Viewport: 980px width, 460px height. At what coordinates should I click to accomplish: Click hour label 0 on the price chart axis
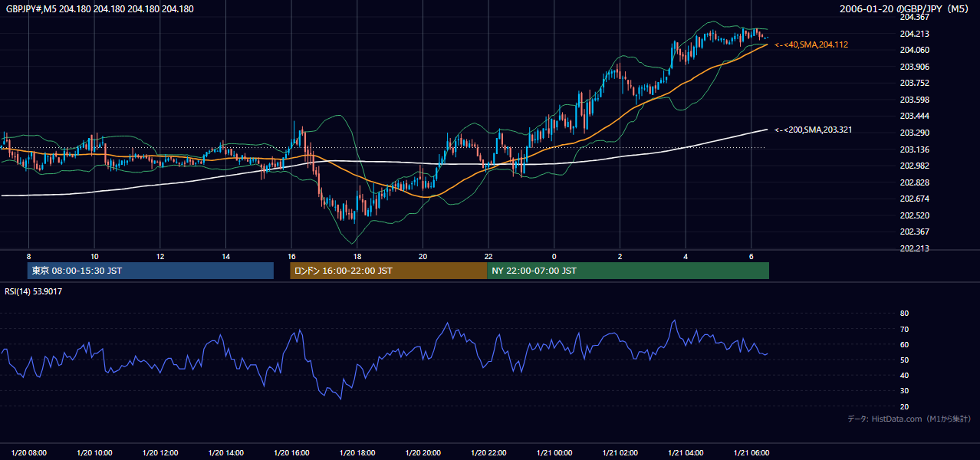pyautogui.click(x=554, y=256)
